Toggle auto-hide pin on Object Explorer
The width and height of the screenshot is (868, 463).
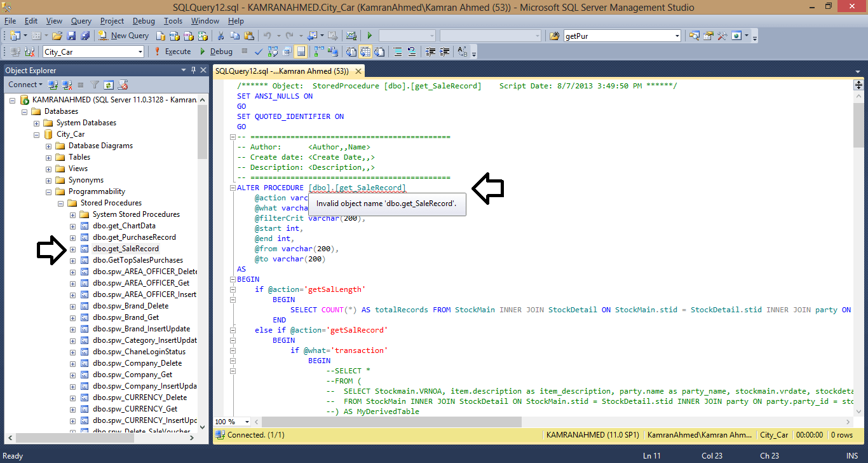click(193, 70)
